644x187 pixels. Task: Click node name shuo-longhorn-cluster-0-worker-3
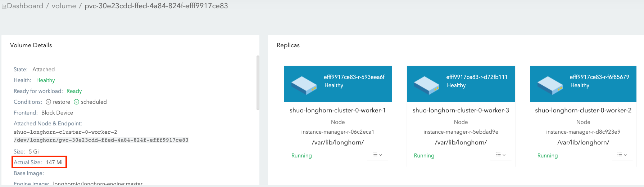(x=461, y=110)
